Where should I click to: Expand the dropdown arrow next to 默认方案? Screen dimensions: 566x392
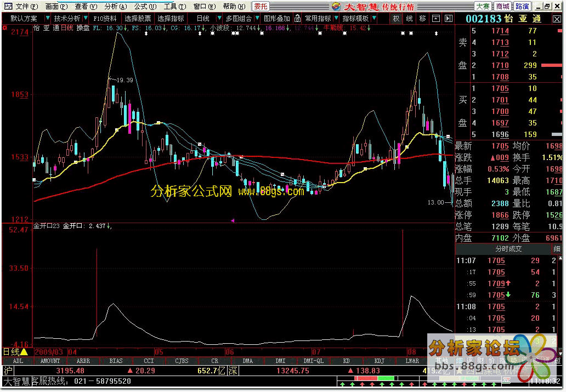point(47,18)
